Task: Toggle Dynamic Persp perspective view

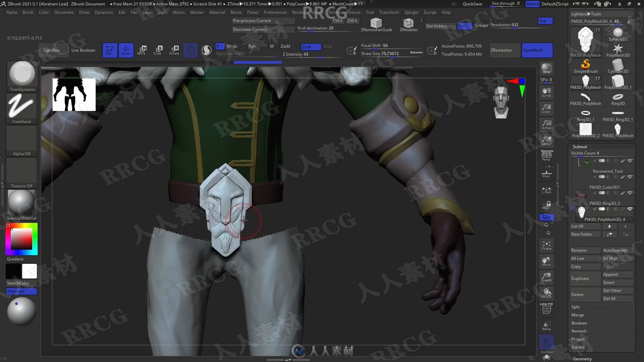Action: click(x=546, y=156)
